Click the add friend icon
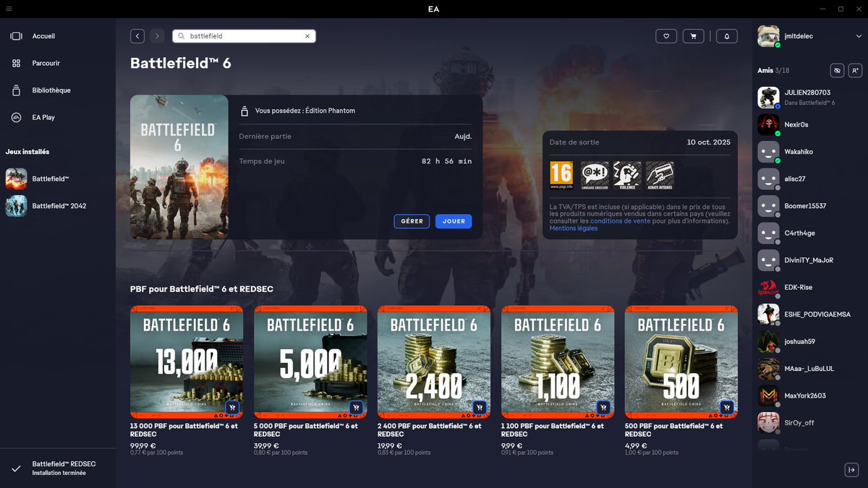The image size is (868, 488). pos(855,70)
